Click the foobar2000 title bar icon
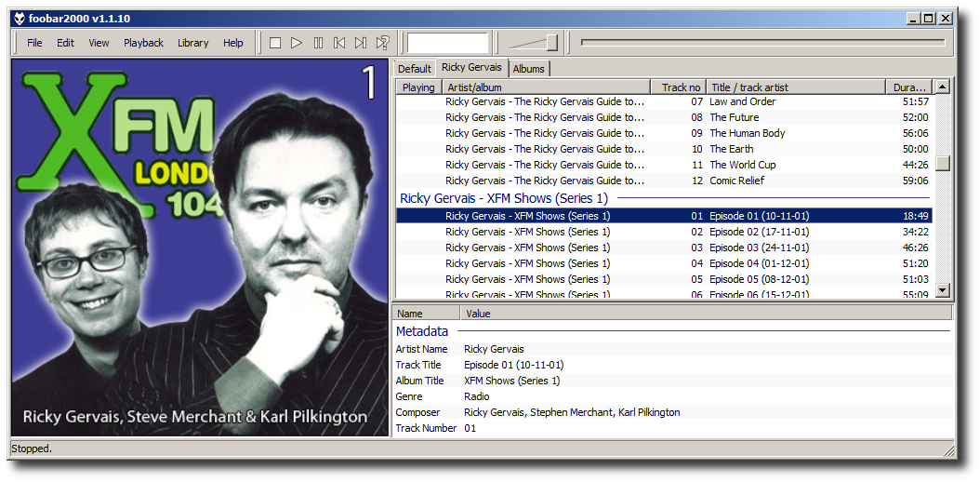 [20, 19]
